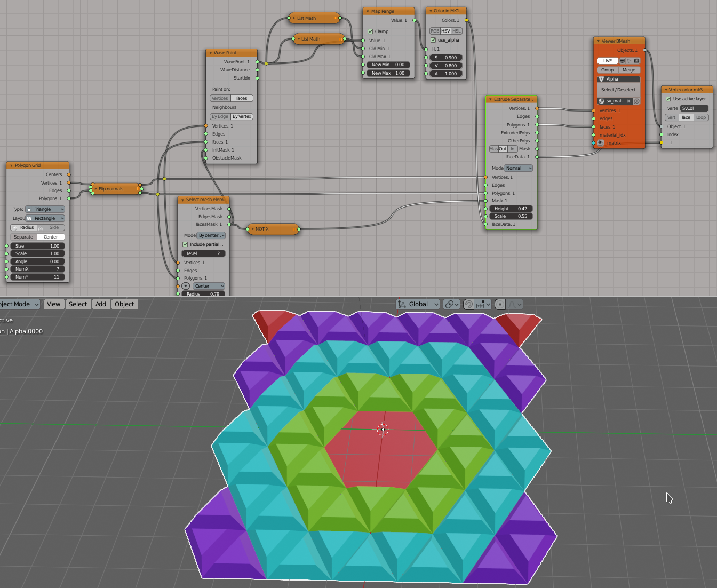Adjust Height 0.42 field in Extrude node
717x588 pixels.
tap(511, 209)
